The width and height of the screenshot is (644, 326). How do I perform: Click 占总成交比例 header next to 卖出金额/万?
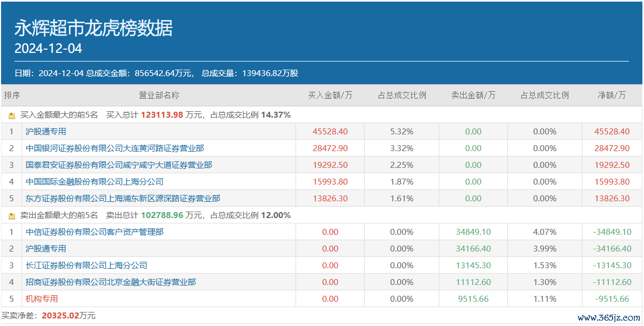545,96
